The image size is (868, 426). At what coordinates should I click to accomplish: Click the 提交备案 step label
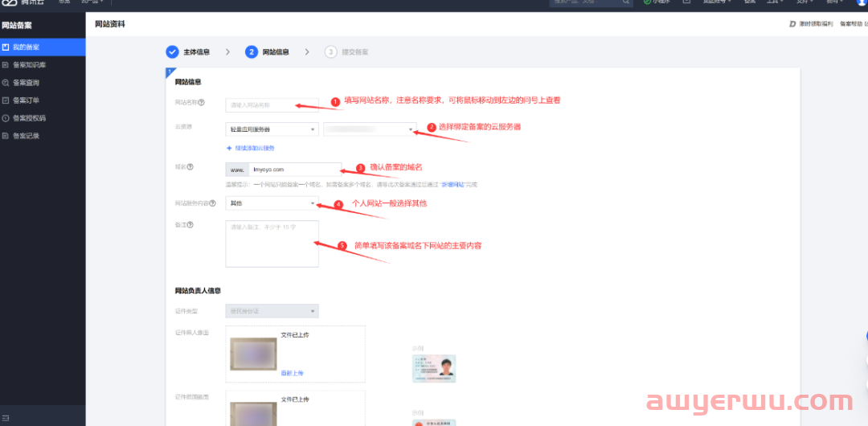tap(355, 52)
